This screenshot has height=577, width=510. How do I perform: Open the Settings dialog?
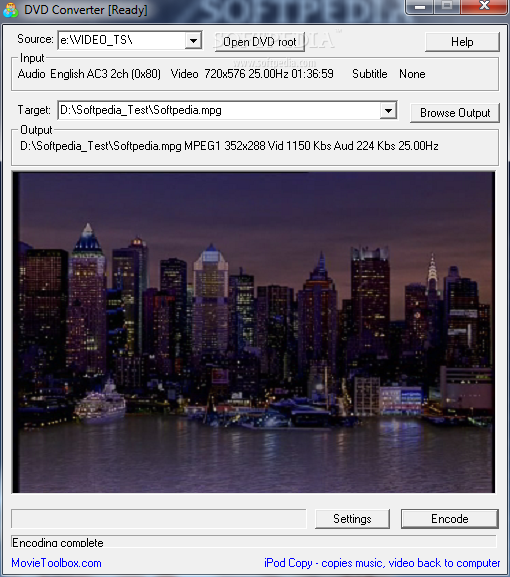click(x=352, y=519)
